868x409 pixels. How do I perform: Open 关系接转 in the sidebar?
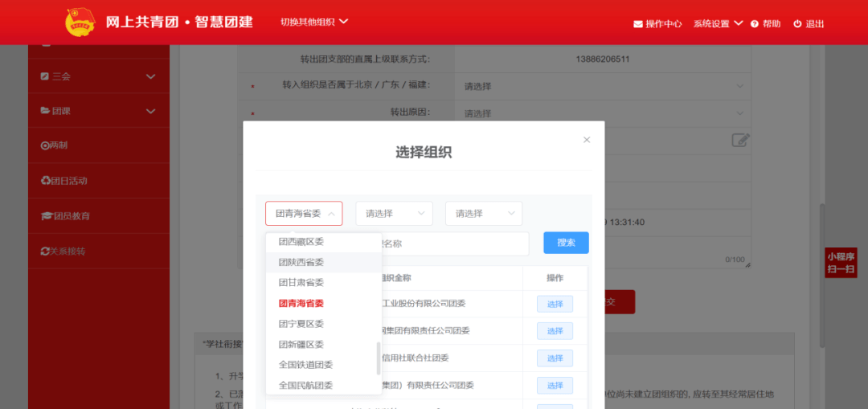pyautogui.click(x=99, y=252)
